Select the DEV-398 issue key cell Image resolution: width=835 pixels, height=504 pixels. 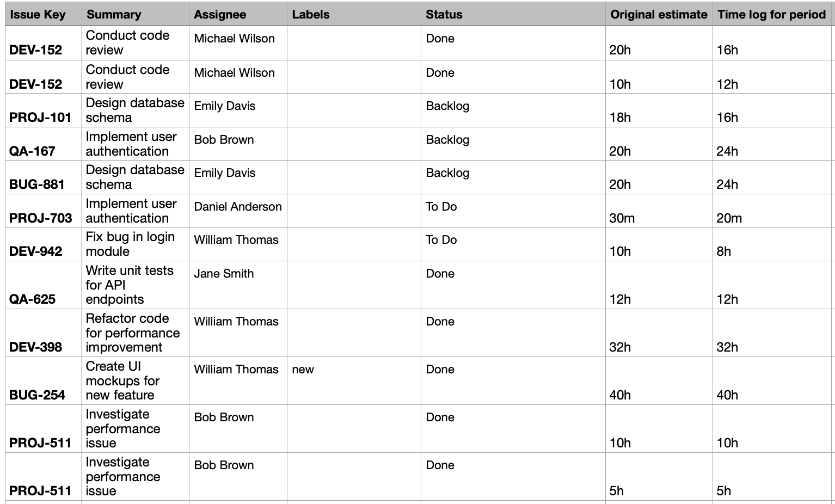36,347
